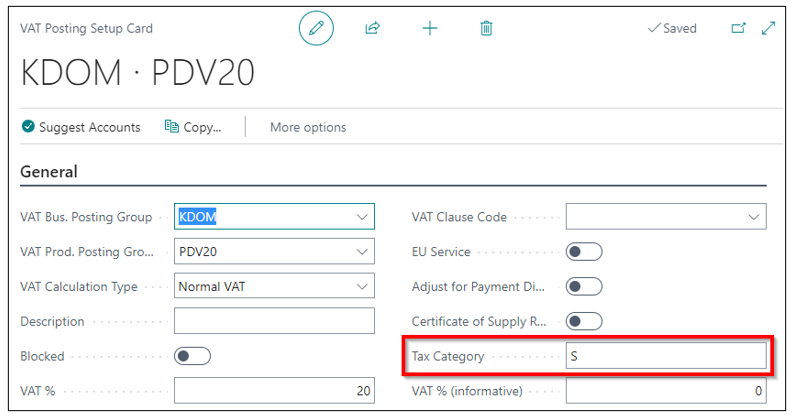Expand VAT Bus. Posting Group dropdown
The width and height of the screenshot is (798, 418).
362,217
